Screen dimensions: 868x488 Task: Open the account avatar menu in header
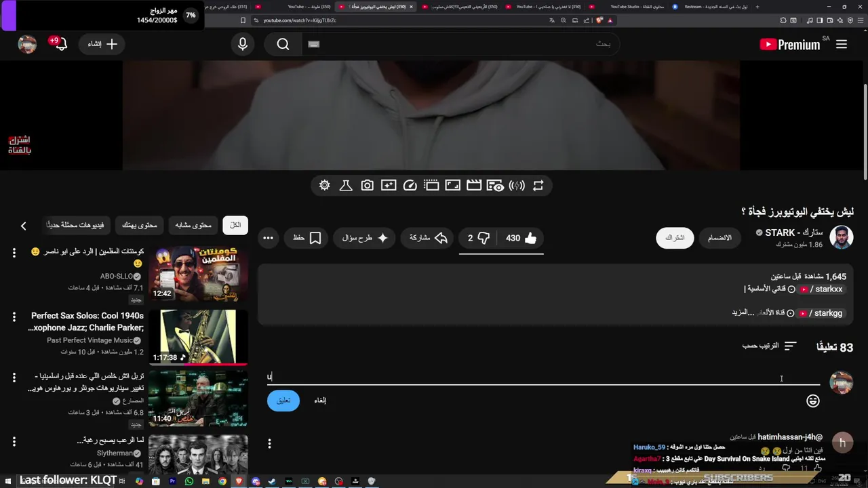coord(27,44)
